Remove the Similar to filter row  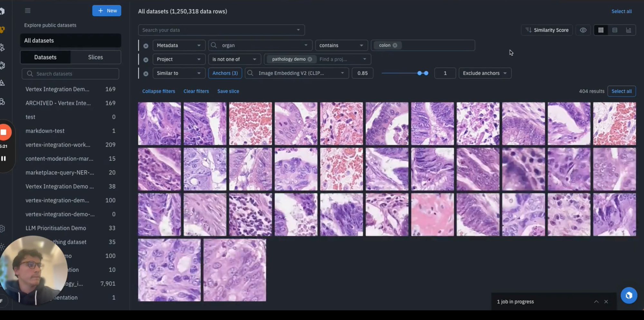coord(146,73)
